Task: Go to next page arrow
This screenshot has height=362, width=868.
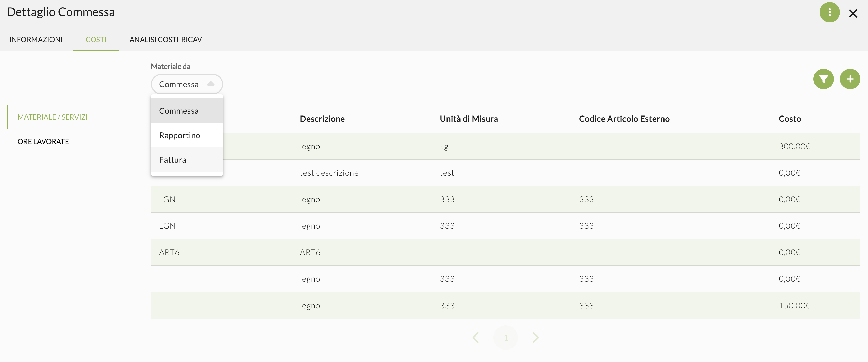Action: (x=535, y=338)
